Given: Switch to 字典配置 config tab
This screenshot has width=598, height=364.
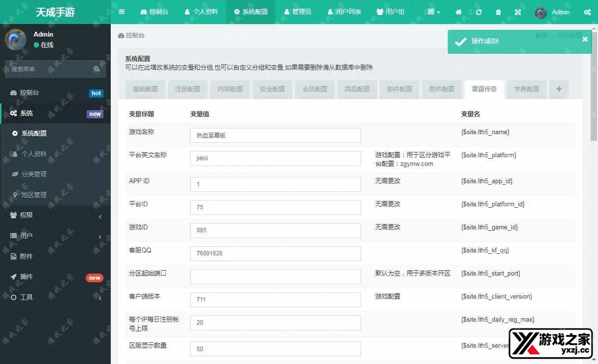Looking at the screenshot, I should (x=527, y=89).
